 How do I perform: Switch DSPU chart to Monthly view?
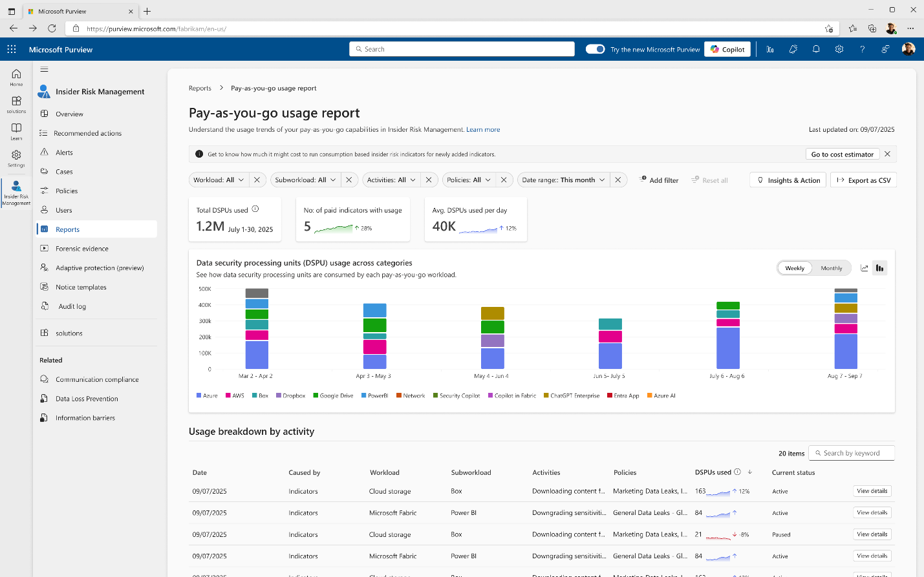(831, 268)
